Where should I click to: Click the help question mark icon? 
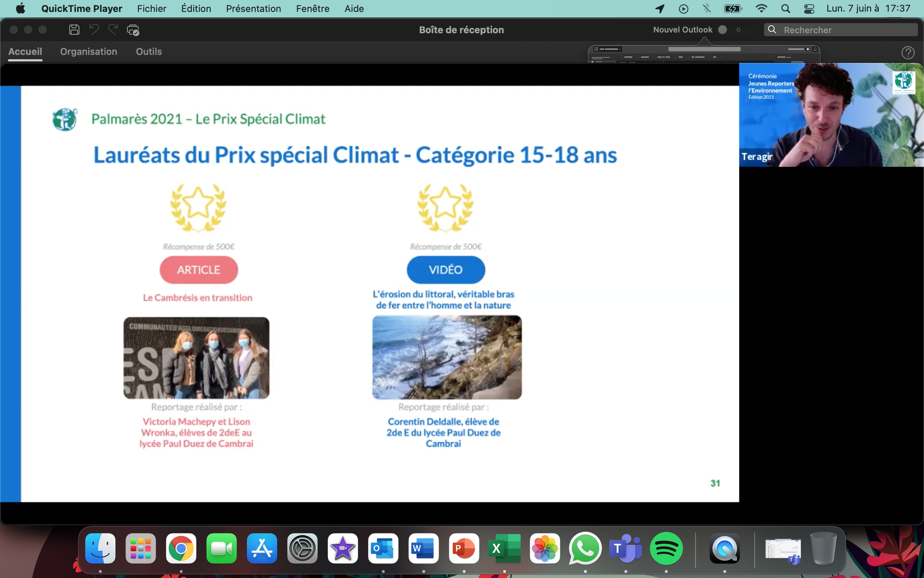click(908, 53)
